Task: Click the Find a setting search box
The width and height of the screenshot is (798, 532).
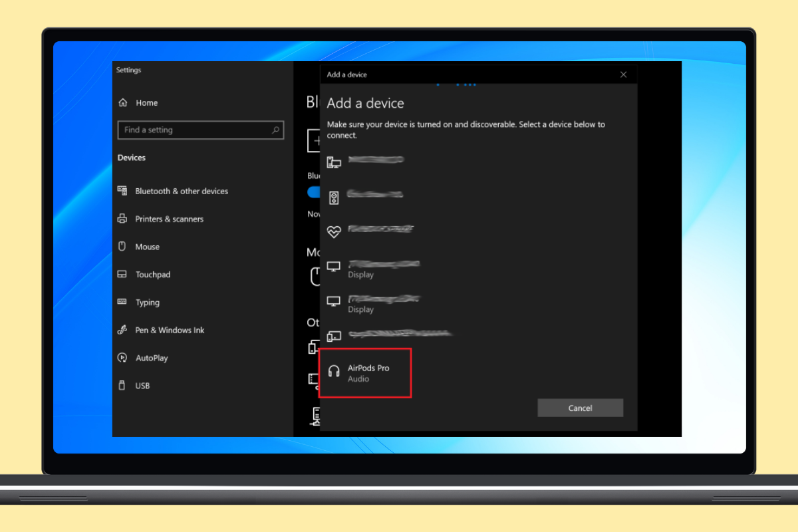Action: click(x=201, y=130)
